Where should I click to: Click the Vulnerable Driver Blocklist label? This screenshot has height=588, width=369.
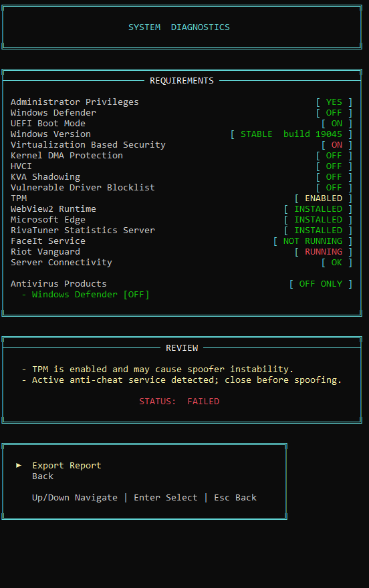pos(82,188)
